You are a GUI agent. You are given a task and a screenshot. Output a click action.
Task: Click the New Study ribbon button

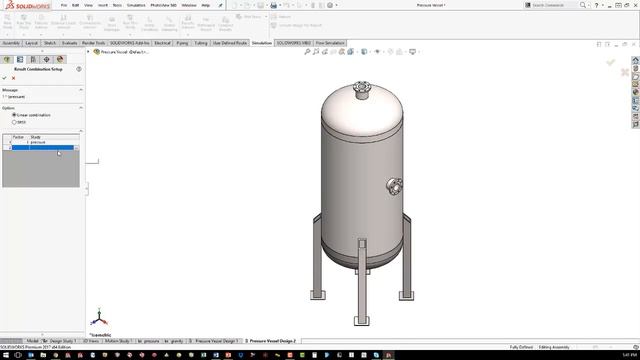[7, 23]
